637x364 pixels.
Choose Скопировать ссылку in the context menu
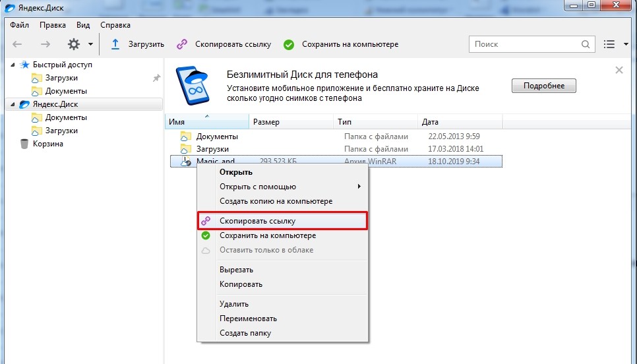click(282, 221)
